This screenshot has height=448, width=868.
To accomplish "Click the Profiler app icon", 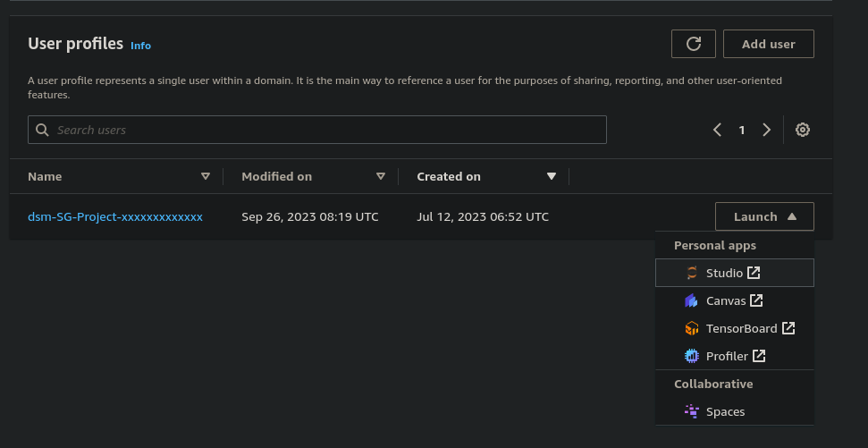I will [x=691, y=356].
